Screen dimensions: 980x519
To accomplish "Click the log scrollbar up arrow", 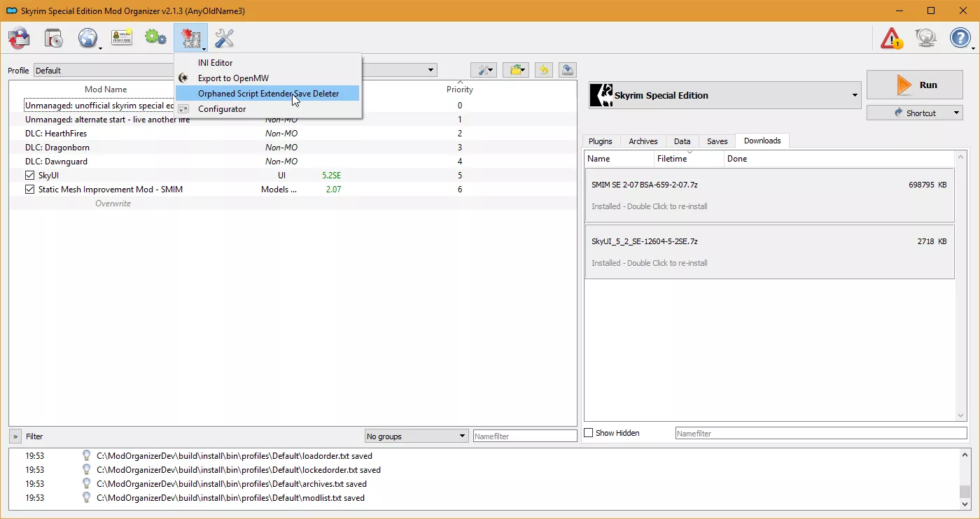I will coord(965,455).
